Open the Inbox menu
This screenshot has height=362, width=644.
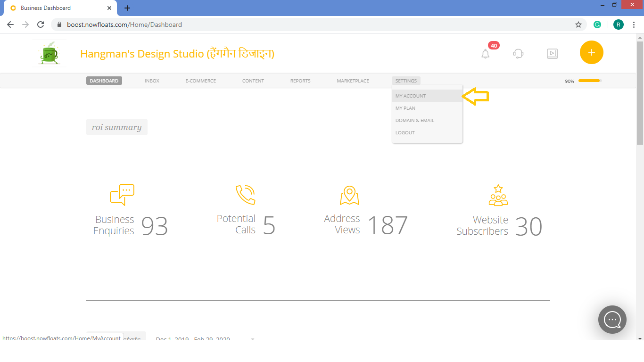coord(152,81)
